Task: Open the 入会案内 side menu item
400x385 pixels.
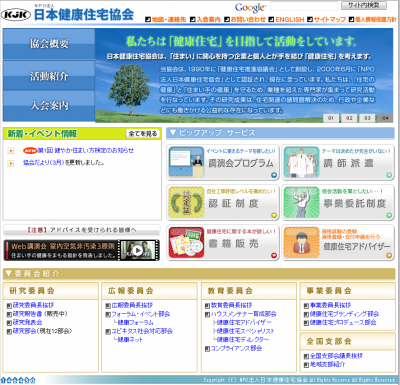Action: coord(49,106)
